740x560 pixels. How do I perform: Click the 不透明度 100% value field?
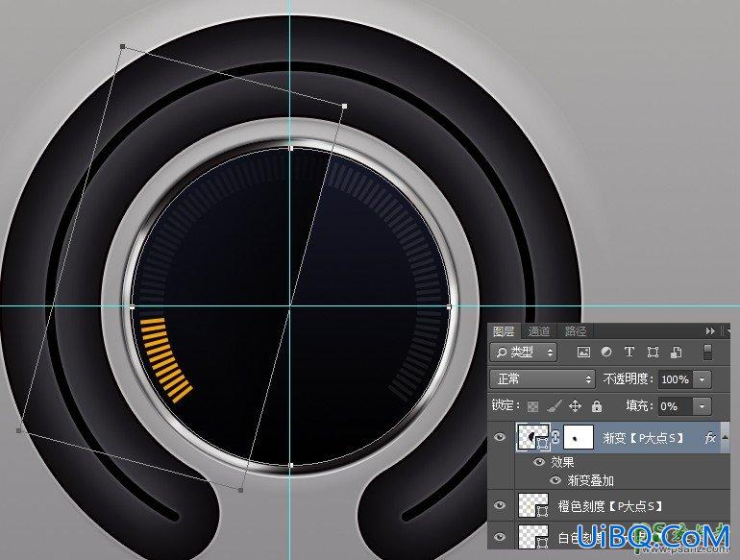tap(676, 379)
